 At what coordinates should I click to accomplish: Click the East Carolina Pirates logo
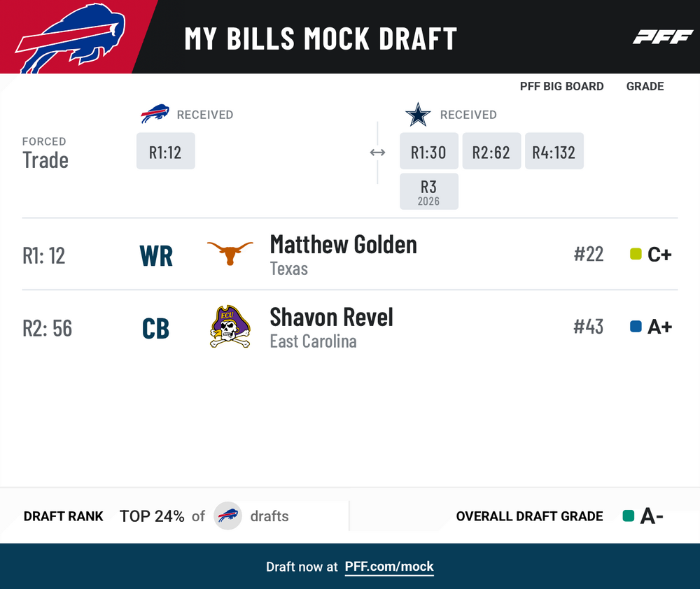pos(230,327)
